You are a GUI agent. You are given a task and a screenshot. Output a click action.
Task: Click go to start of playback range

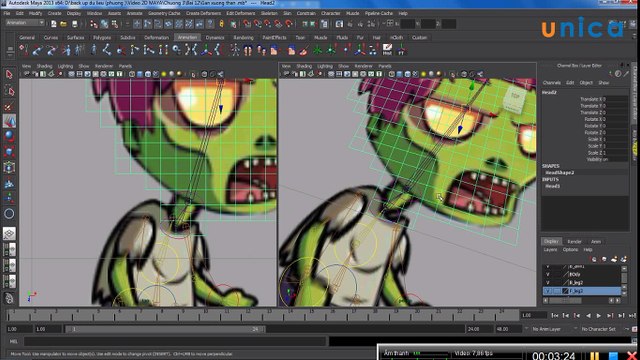[x=555, y=316]
